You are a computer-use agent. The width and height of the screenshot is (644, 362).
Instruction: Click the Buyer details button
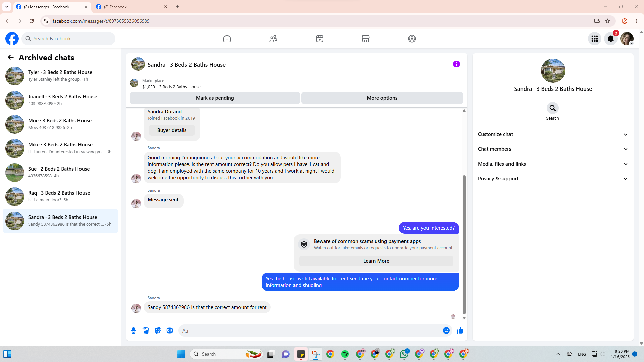[x=172, y=130]
